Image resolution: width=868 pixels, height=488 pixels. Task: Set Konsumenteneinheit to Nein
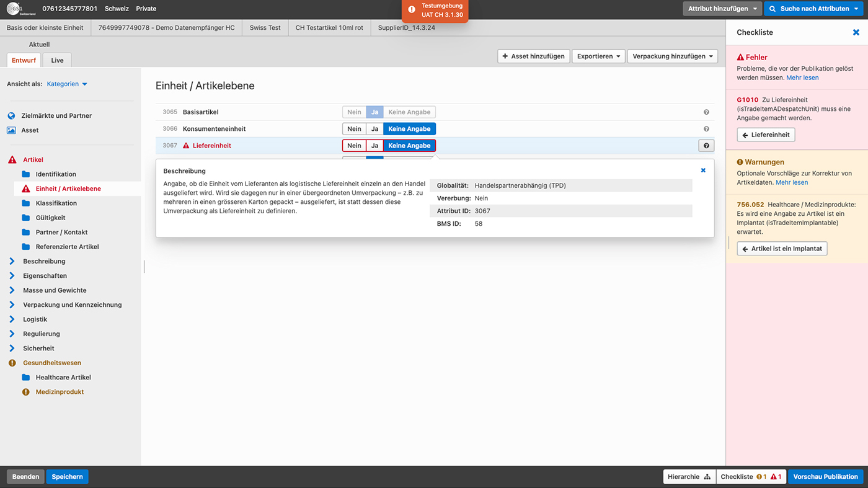[354, 129]
